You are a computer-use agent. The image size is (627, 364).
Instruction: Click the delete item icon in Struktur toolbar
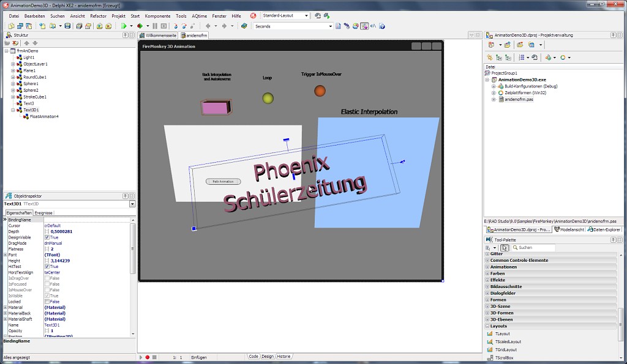pyautogui.click(x=15, y=43)
